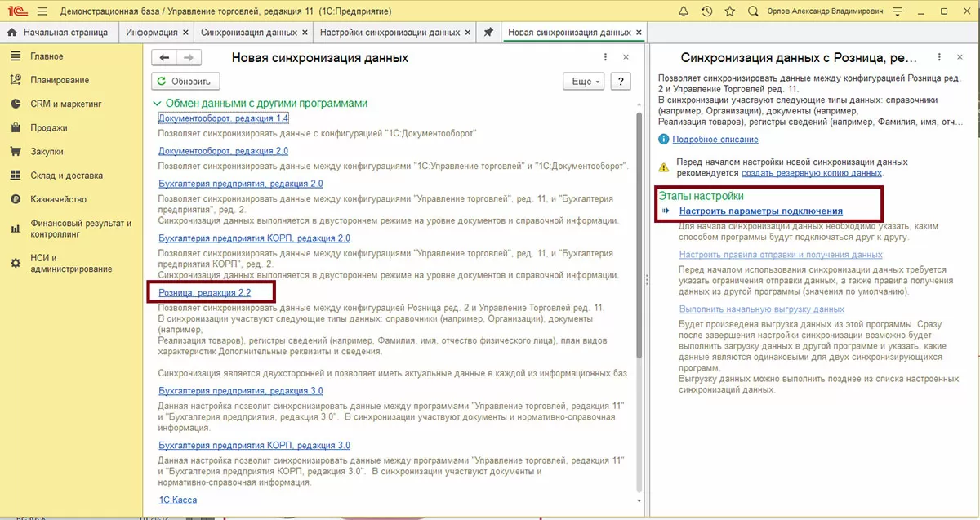Open Бухгалтерия предприятия КОРП, редакция 3.0 link

pos(254,445)
